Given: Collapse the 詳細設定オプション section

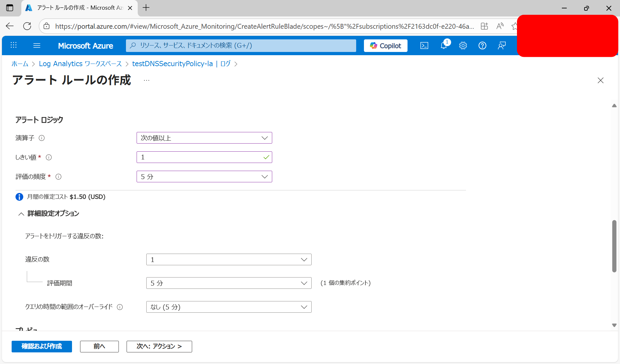Looking at the screenshot, I should (21, 214).
